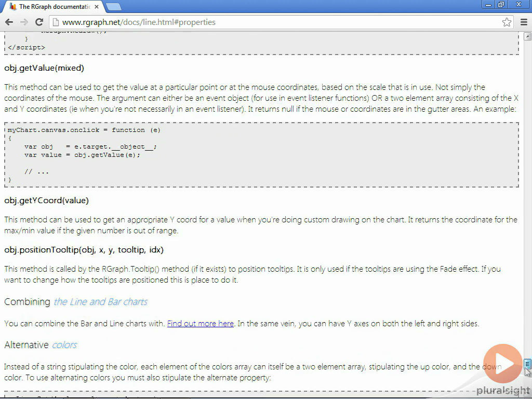The width and height of the screenshot is (532, 399).
Task: Click the obj.getYCoord(value) heading
Action: click(x=46, y=200)
